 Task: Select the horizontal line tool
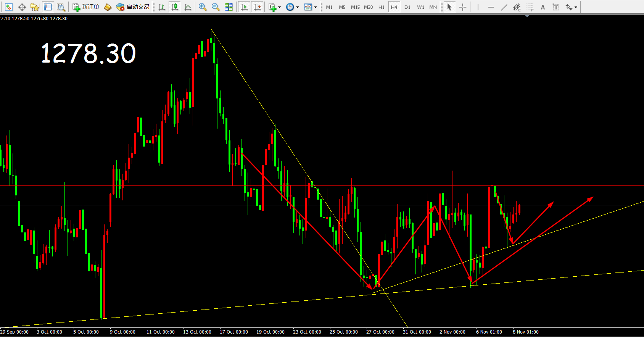click(x=491, y=7)
